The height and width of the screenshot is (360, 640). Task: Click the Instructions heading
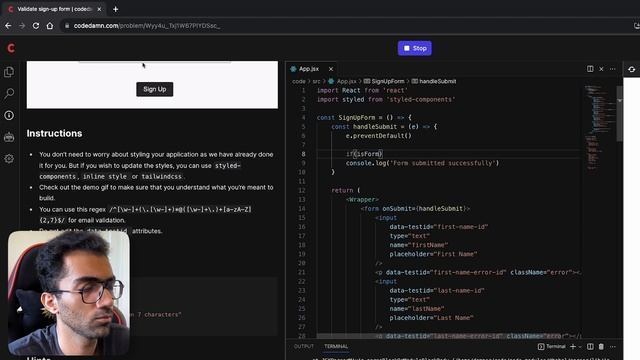[x=54, y=133]
